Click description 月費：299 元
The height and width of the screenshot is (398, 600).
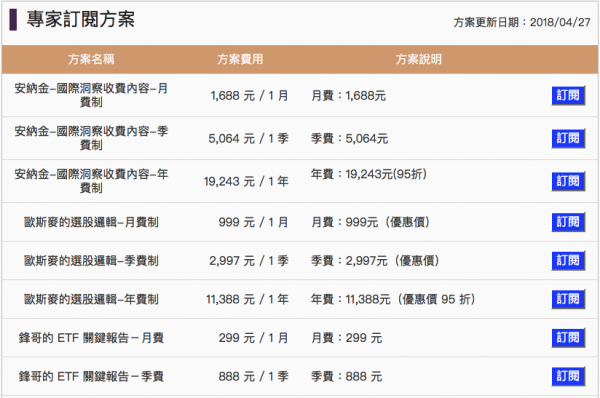(x=346, y=338)
